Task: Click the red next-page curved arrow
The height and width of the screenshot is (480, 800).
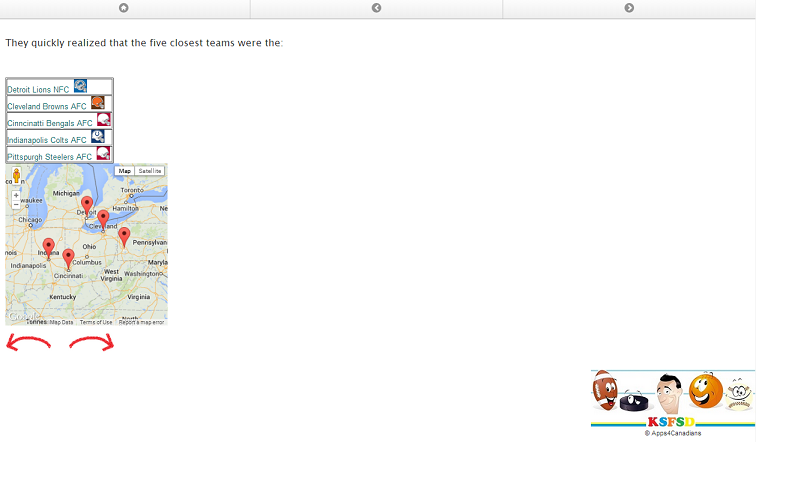Action: coord(92,342)
